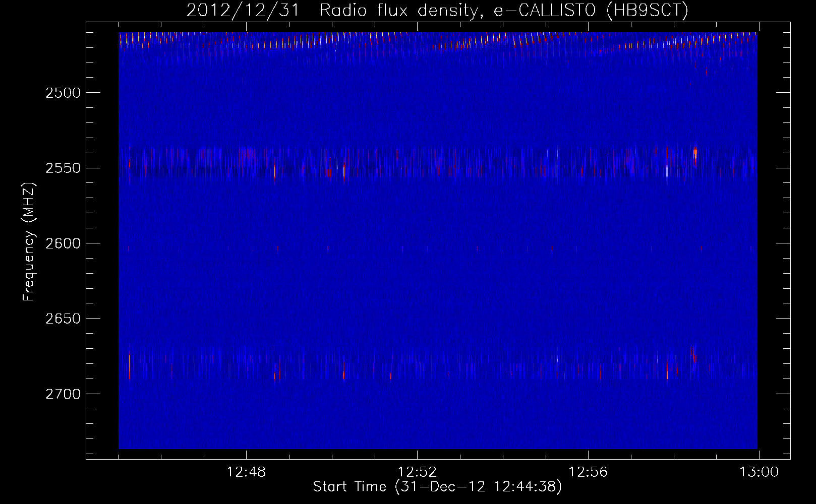This screenshot has width=816, height=504.
Task: Click the 2700 frequency tick label
Action: point(63,394)
